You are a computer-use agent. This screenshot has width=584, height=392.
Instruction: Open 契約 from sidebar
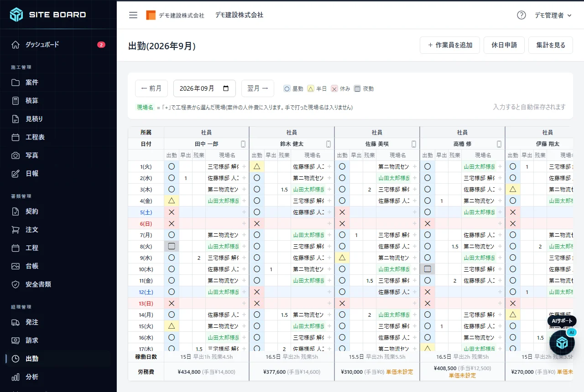click(x=58, y=211)
